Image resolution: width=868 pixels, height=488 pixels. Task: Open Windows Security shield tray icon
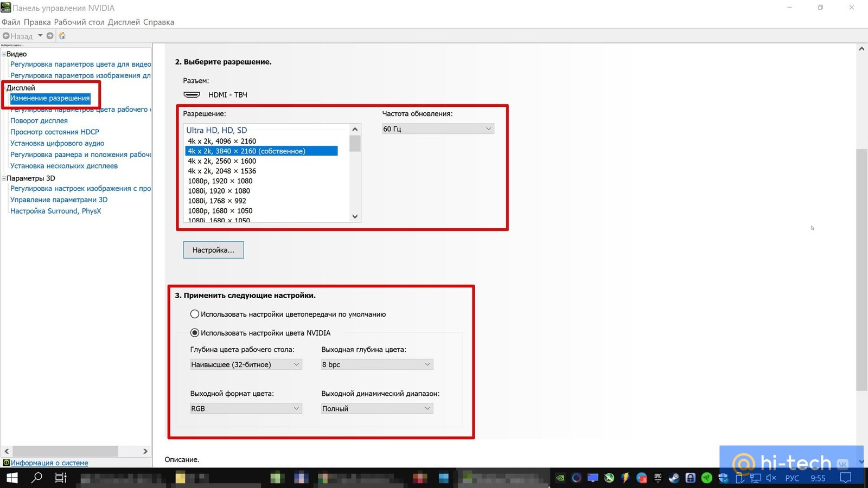click(723, 478)
